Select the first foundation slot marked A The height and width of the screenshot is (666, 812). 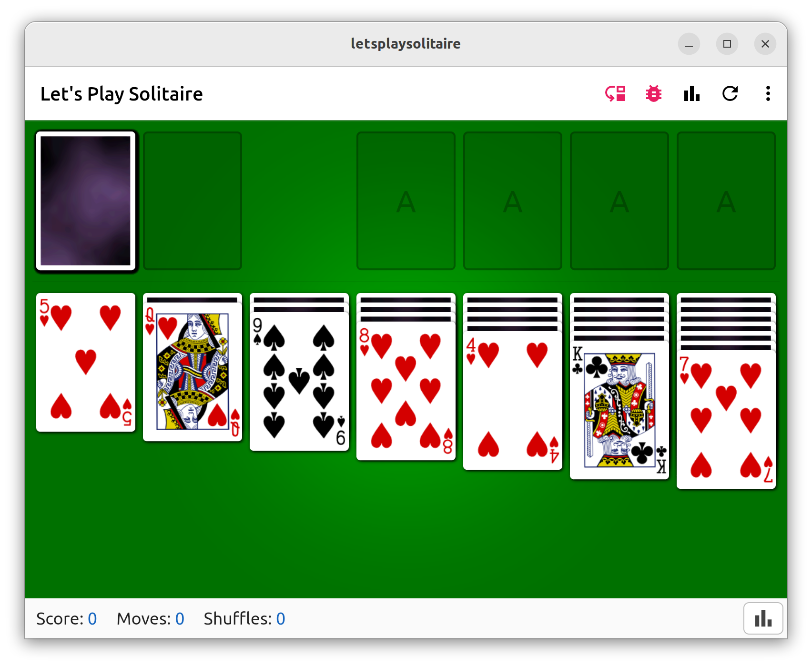click(x=406, y=201)
